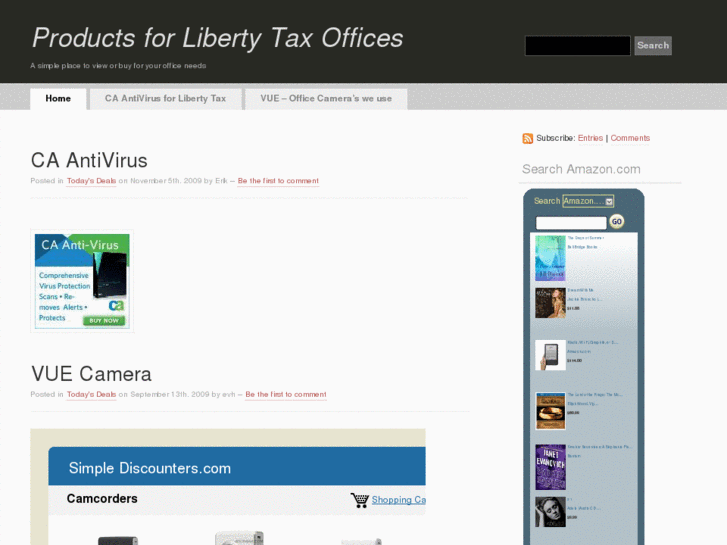727x545 pixels.
Task: Select the Kindle product thumbnail
Action: pyautogui.click(x=550, y=355)
